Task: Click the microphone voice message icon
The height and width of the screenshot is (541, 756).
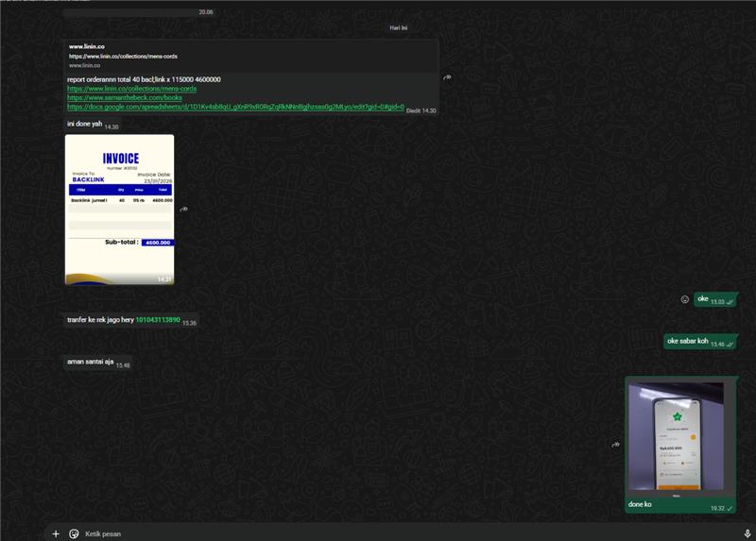Action: pos(747,533)
